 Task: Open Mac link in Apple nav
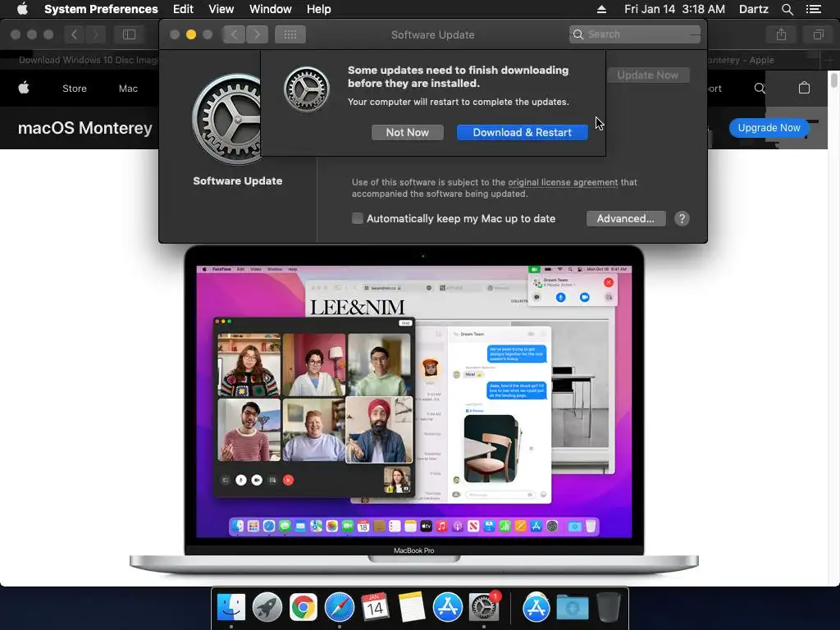click(x=128, y=89)
